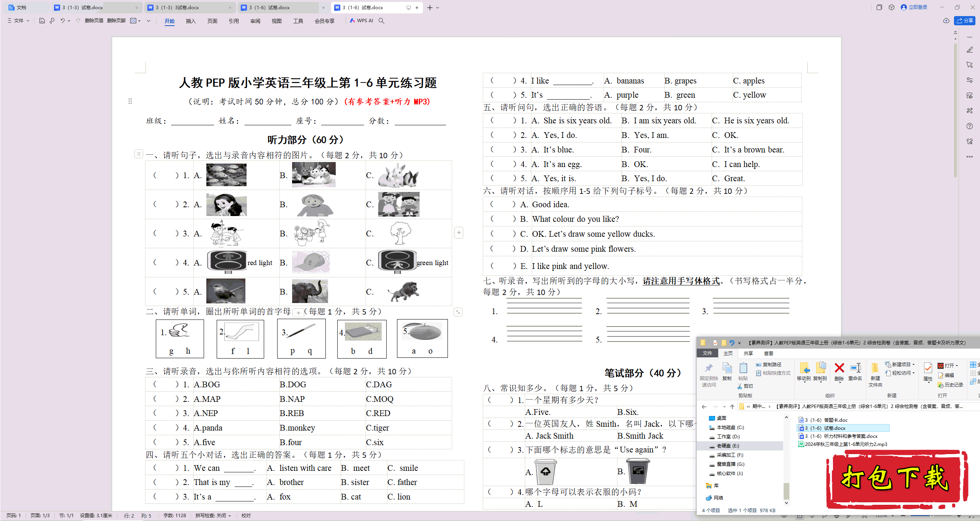
Task: Click the pen icon in right sidebar
Action: pos(970,50)
